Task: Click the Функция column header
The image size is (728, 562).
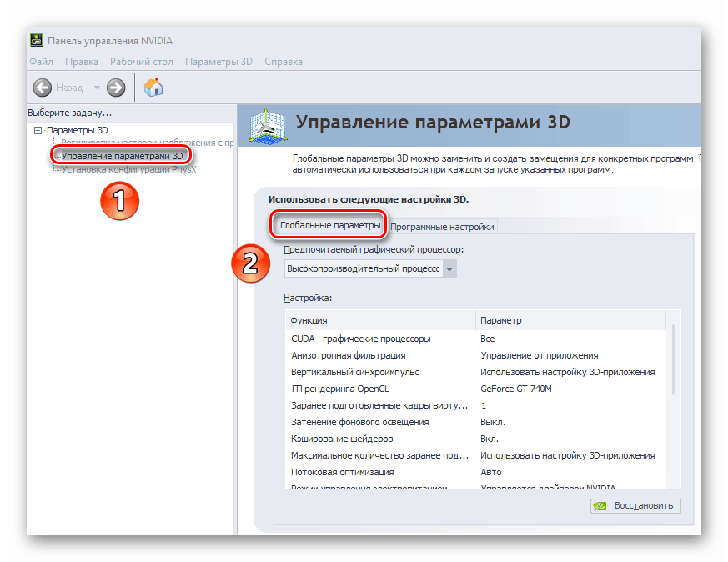Action: [381, 320]
